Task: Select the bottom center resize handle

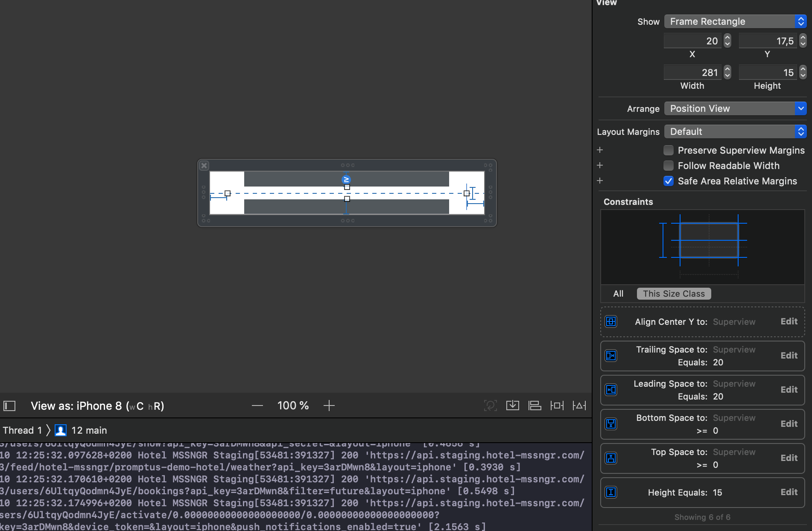Action: click(x=347, y=199)
